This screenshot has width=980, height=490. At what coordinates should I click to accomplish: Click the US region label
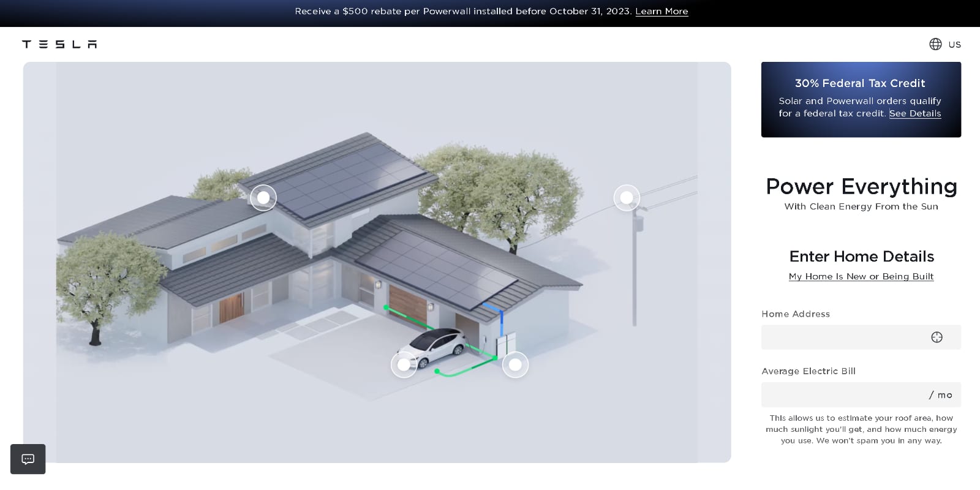[955, 45]
